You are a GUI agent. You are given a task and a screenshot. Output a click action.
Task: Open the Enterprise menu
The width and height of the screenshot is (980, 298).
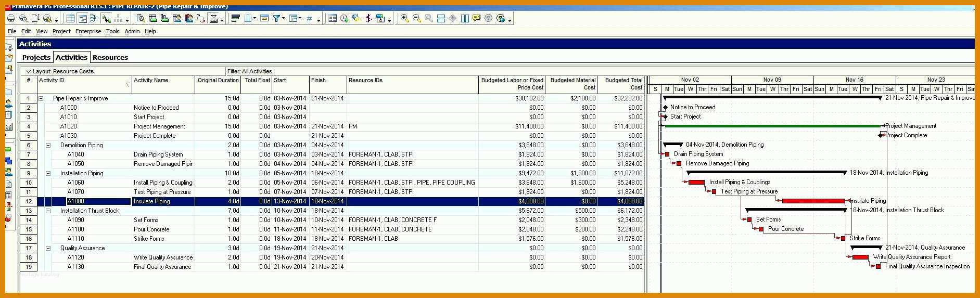click(88, 31)
